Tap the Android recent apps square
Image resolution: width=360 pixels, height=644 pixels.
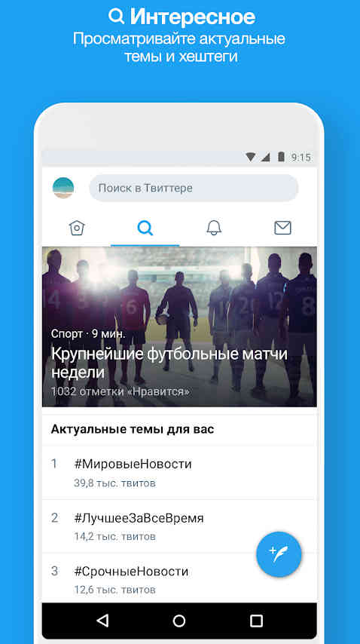(256, 621)
